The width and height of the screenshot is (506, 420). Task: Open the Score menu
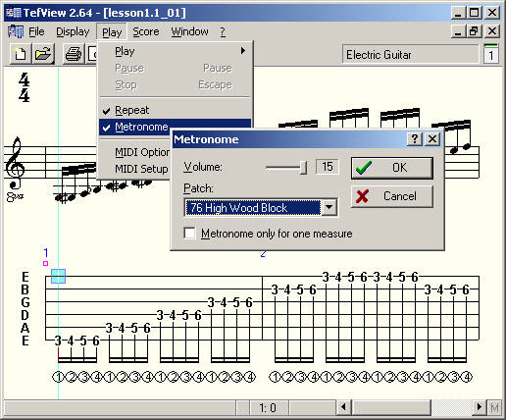click(x=146, y=31)
